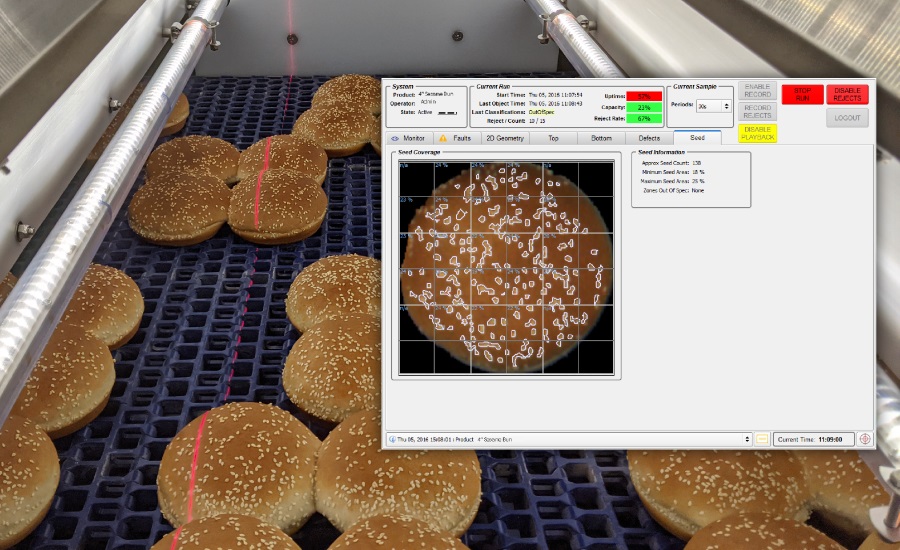Click the yellow message icon in status bar
Screen dimensions: 900x550
[x=762, y=438]
